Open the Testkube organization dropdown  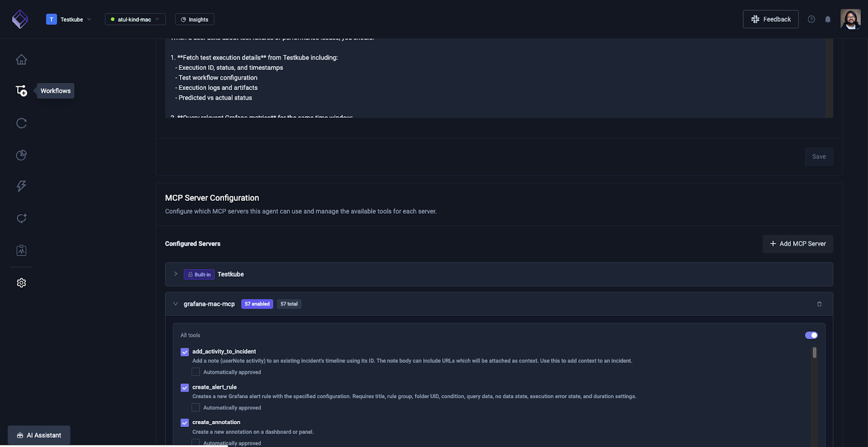(x=69, y=19)
